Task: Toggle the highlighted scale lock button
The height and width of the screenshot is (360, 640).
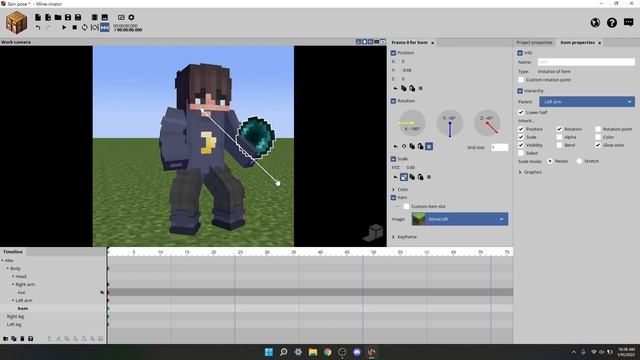Action: pyautogui.click(x=404, y=177)
